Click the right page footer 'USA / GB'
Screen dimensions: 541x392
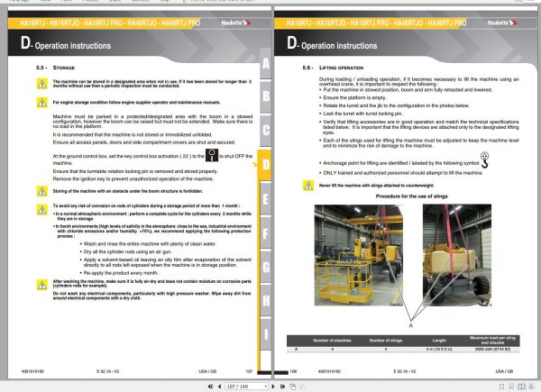(504, 371)
